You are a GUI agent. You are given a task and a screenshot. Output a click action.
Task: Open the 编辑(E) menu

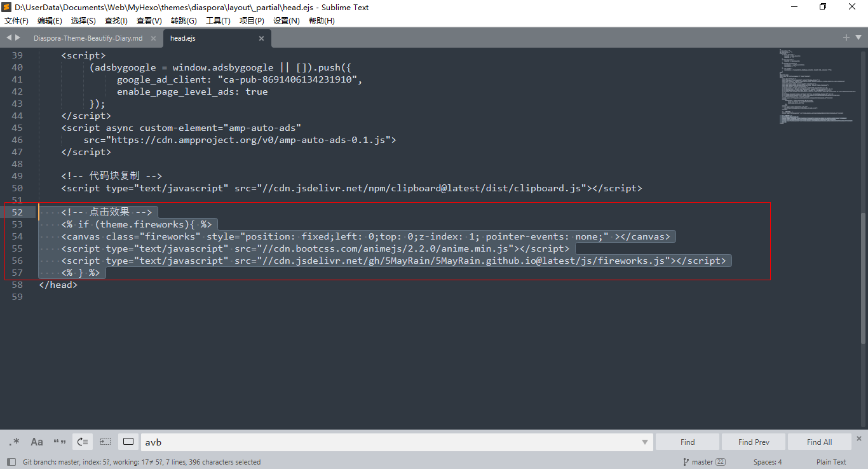[50, 21]
